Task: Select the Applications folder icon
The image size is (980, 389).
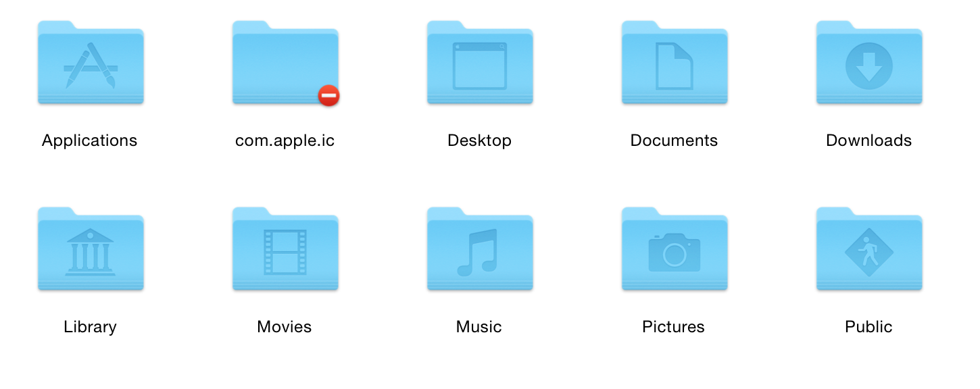Action: pos(91,63)
